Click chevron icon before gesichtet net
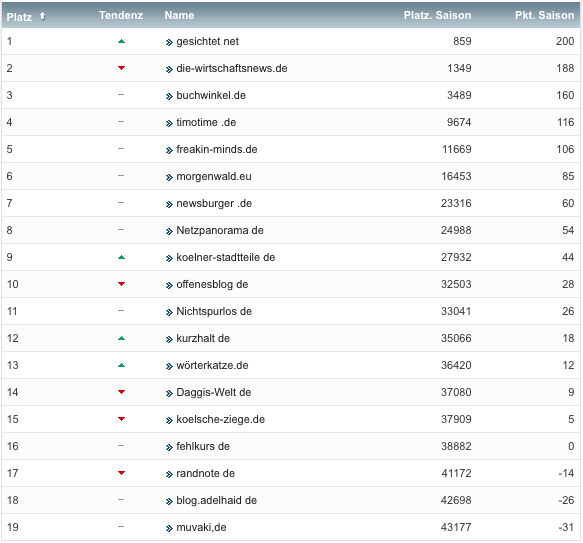The height and width of the screenshot is (543, 583). (169, 42)
